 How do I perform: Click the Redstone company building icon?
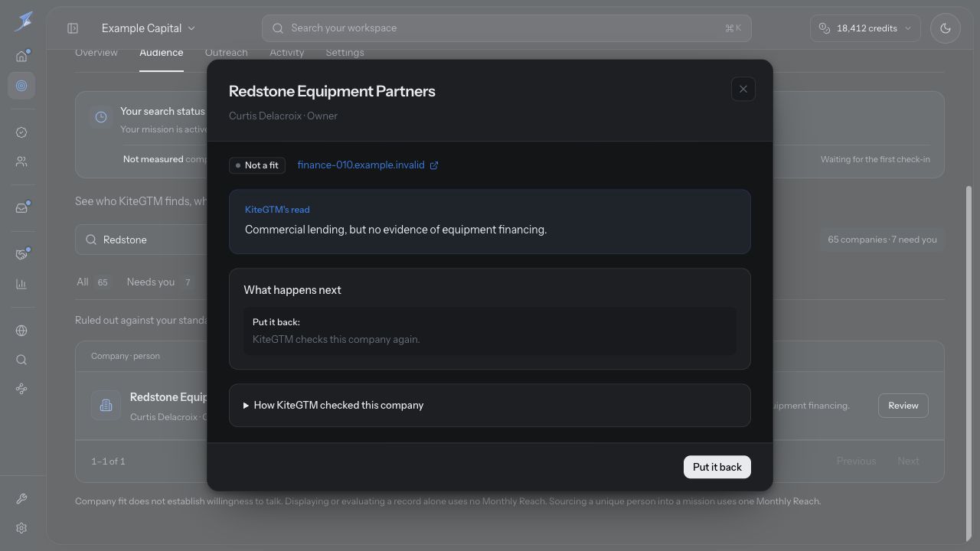[106, 406]
